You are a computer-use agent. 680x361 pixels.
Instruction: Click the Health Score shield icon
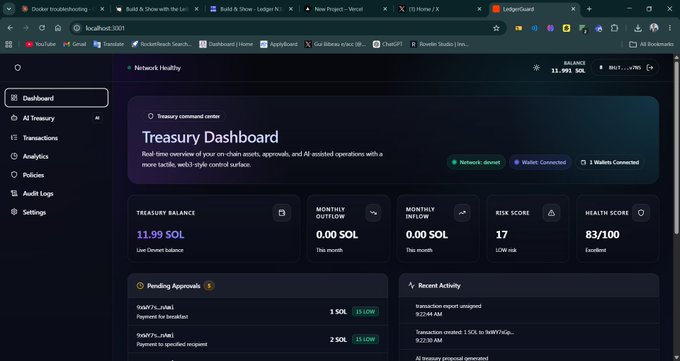[641, 213]
